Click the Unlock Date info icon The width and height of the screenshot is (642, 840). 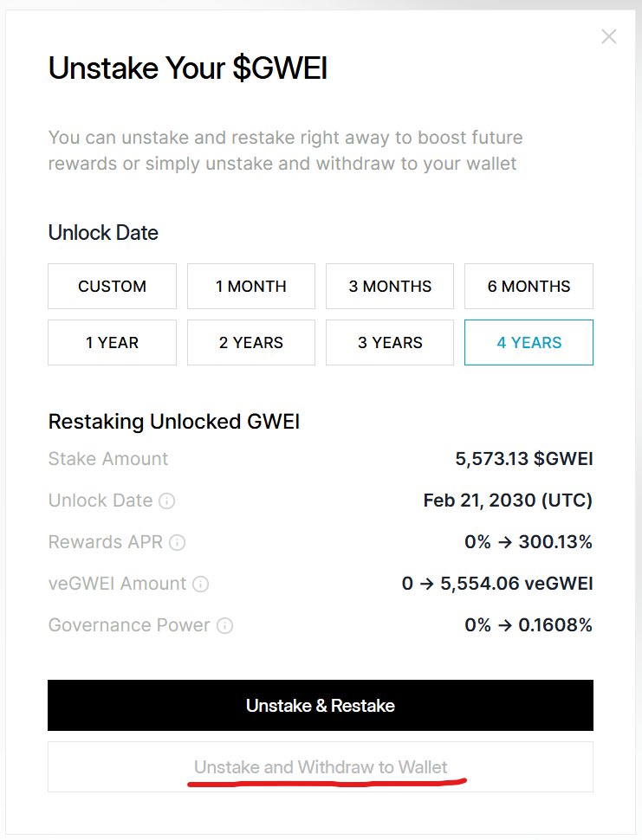click(167, 501)
